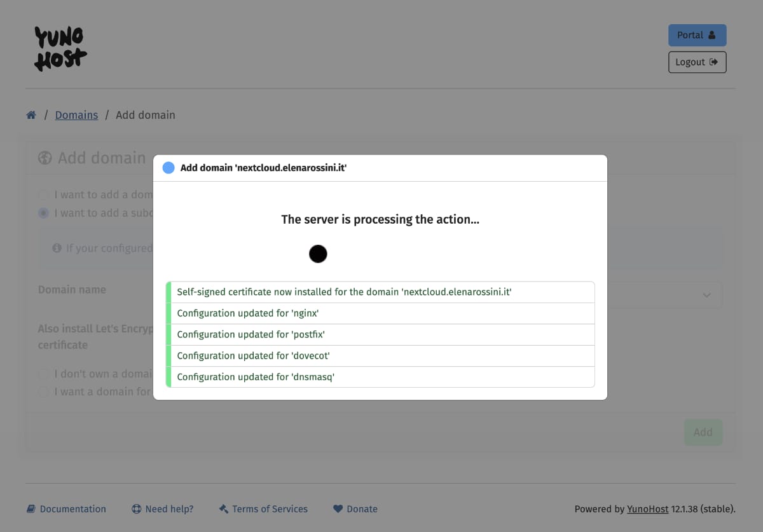Select the 'I don't own a domain' option
This screenshot has height=532, width=763.
(x=43, y=374)
